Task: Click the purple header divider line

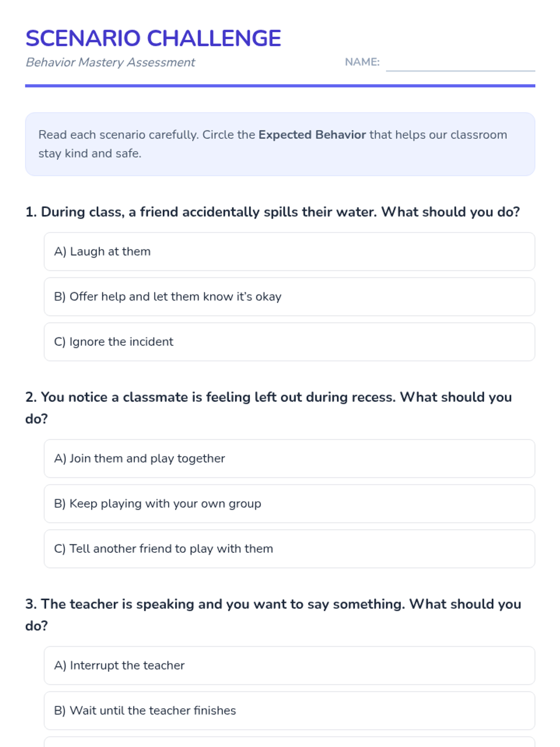Action: click(280, 86)
